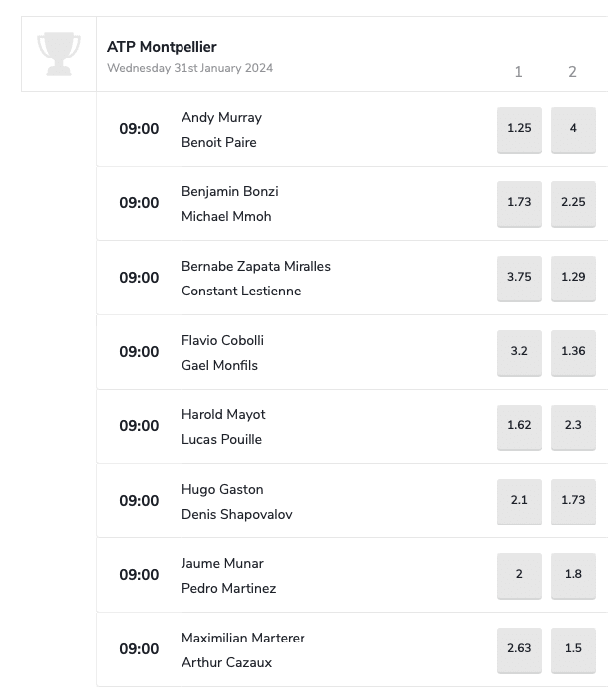This screenshot has width=608, height=700.
Task: Click the 3.2 odds for Flavio Cobolli
Action: [519, 353]
